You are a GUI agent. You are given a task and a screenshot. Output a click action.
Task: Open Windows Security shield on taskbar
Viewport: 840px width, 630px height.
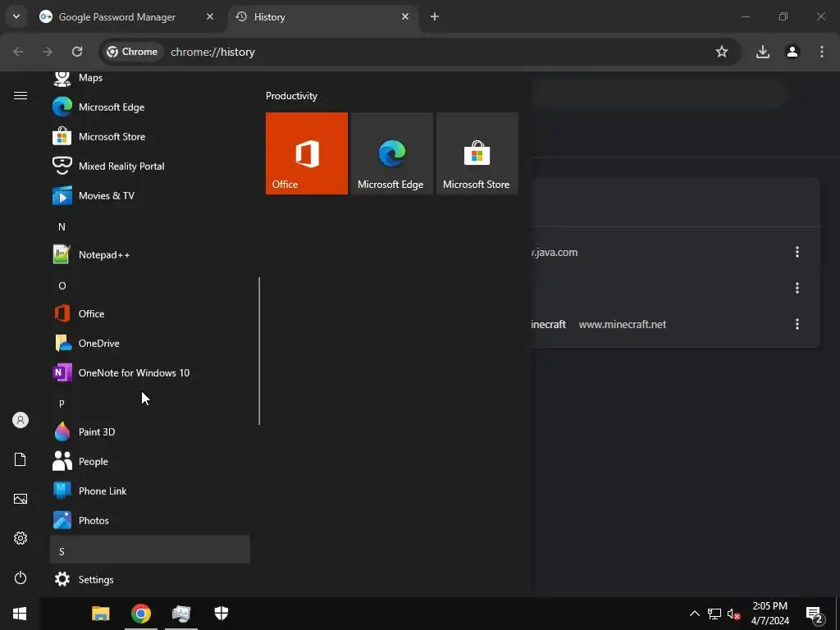tap(221, 614)
